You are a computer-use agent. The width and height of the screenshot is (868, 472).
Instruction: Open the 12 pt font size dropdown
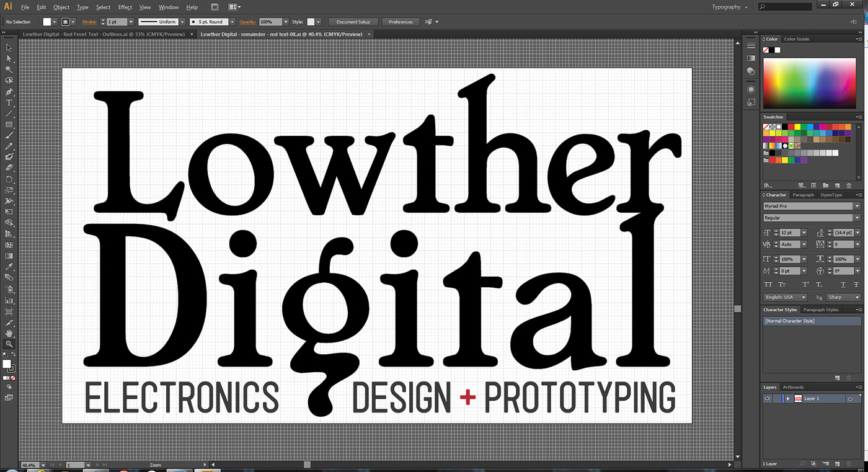pyautogui.click(x=804, y=233)
